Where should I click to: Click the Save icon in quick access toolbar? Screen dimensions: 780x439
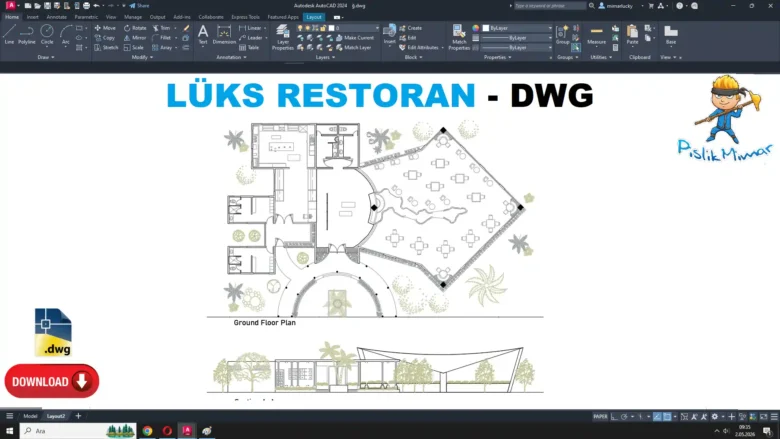(47, 6)
